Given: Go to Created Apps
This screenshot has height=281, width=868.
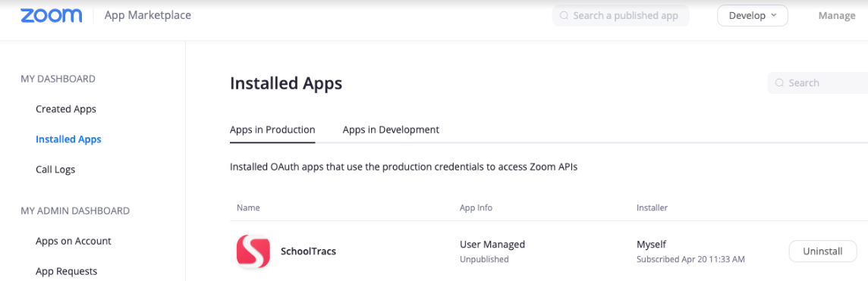Looking at the screenshot, I should pyautogui.click(x=66, y=109).
